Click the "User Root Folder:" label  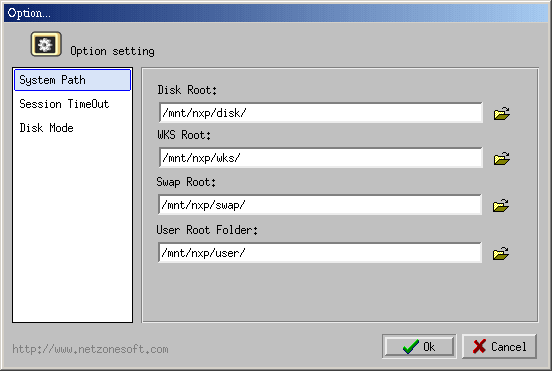[x=207, y=230]
